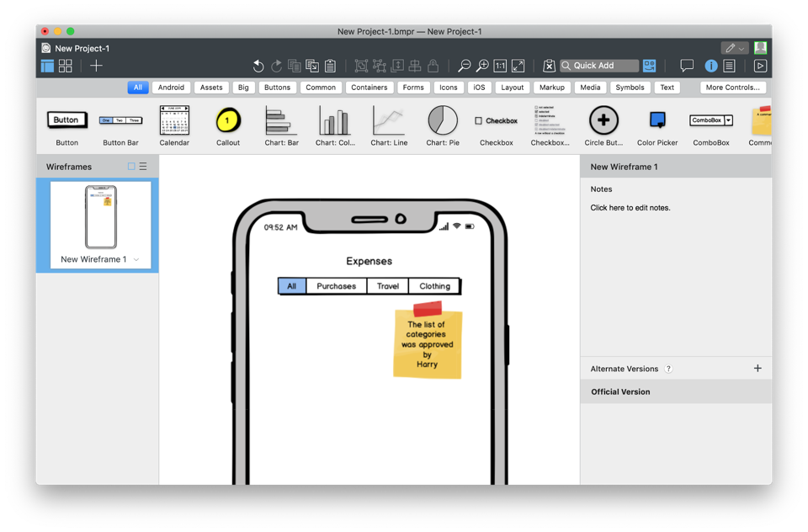Expand the New Wireframe 1 chevron menu

(x=136, y=260)
